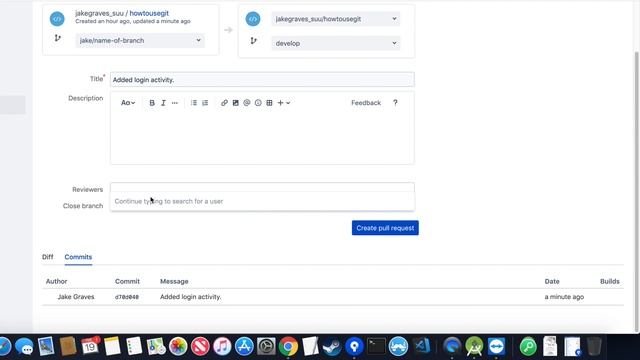The image size is (640, 360).
Task: Open the Trash in the dock
Action: pyautogui.click(x=594, y=347)
